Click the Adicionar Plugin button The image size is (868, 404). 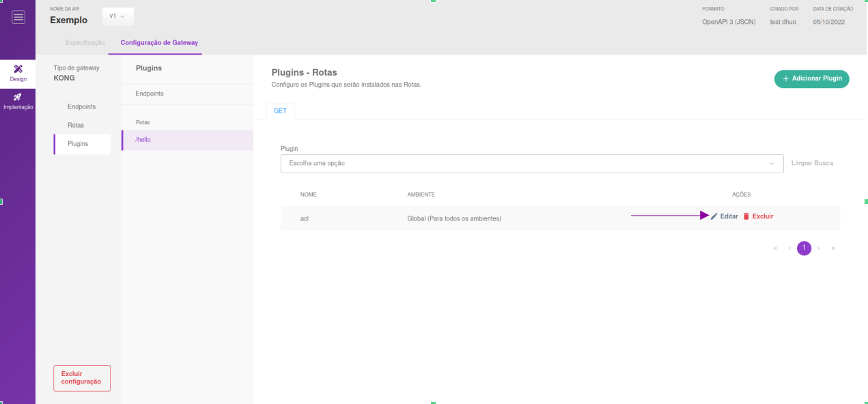[811, 79]
